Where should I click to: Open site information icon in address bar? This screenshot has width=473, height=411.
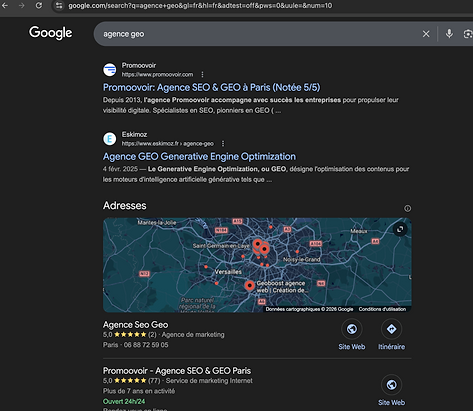[59, 5]
